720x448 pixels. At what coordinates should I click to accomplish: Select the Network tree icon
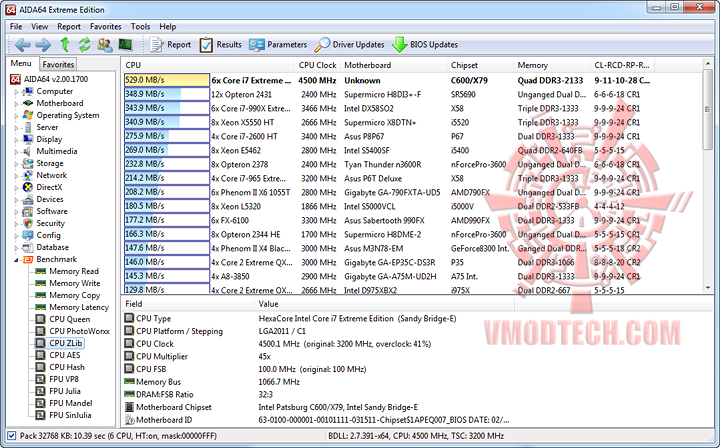(x=28, y=175)
